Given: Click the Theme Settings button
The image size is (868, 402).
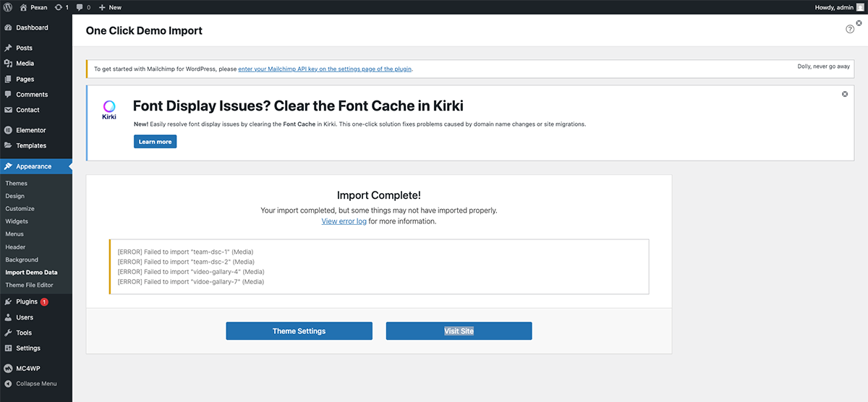Looking at the screenshot, I should coord(299,331).
